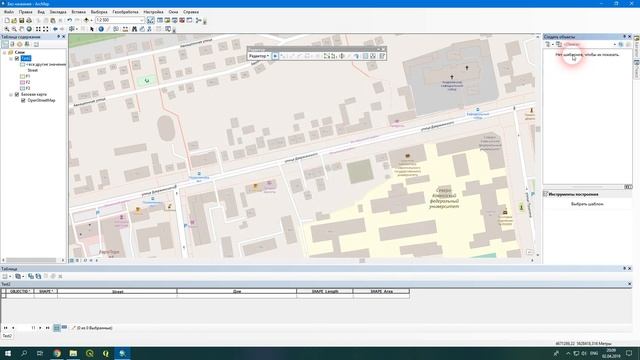Show selected records view button
The image size is (640, 360).
pyautogui.click(x=64, y=327)
